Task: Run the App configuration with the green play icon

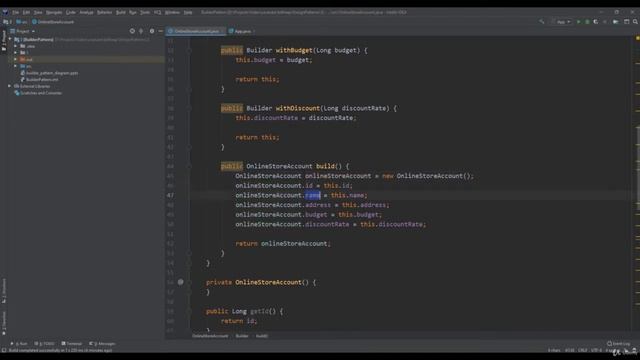Action: click(578, 22)
